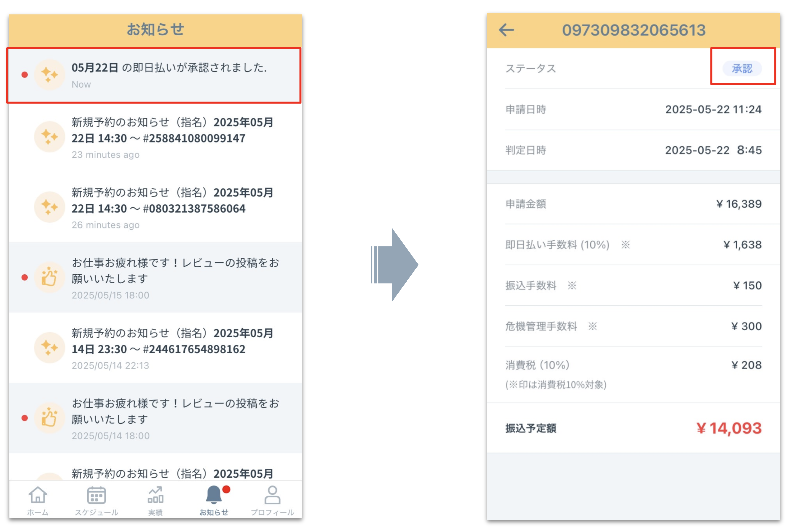Viewport: 798px width, 532px height.
Task: Tap the お知らせ header title
Action: pyautogui.click(x=156, y=30)
